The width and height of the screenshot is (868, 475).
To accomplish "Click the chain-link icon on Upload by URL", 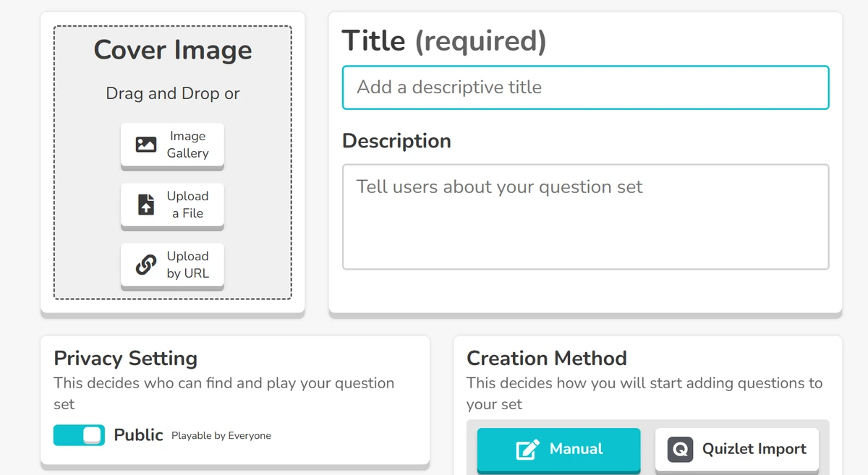I will click(x=145, y=265).
